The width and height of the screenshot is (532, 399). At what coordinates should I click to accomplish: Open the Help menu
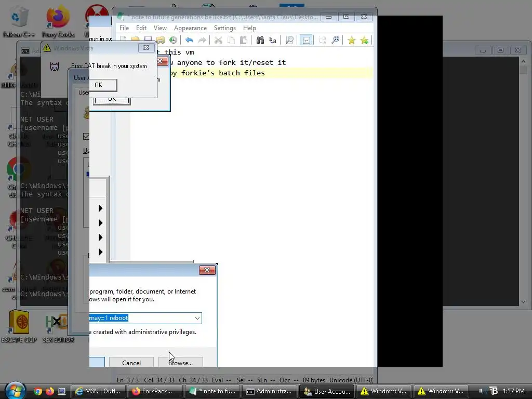pos(249,28)
